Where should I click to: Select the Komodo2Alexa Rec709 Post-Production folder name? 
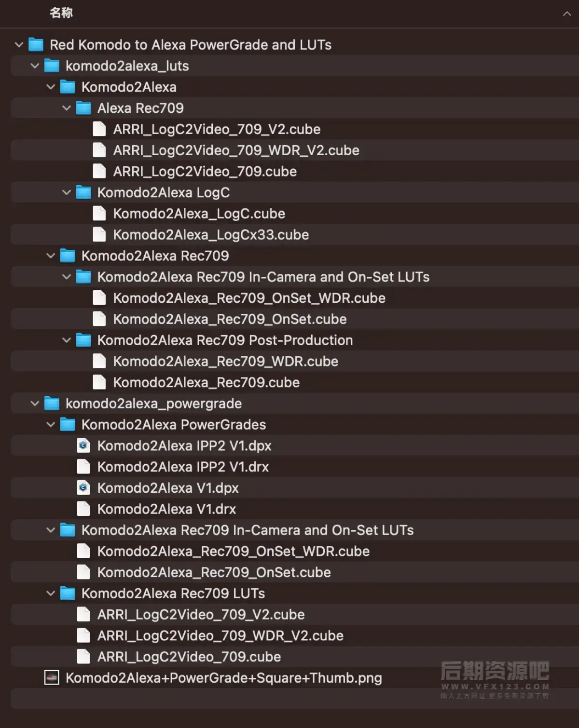tap(225, 340)
